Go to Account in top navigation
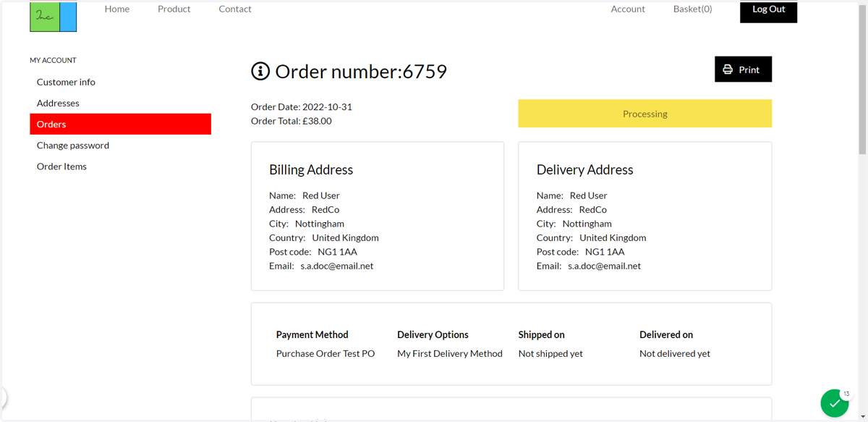The height and width of the screenshot is (422, 868). [x=628, y=9]
